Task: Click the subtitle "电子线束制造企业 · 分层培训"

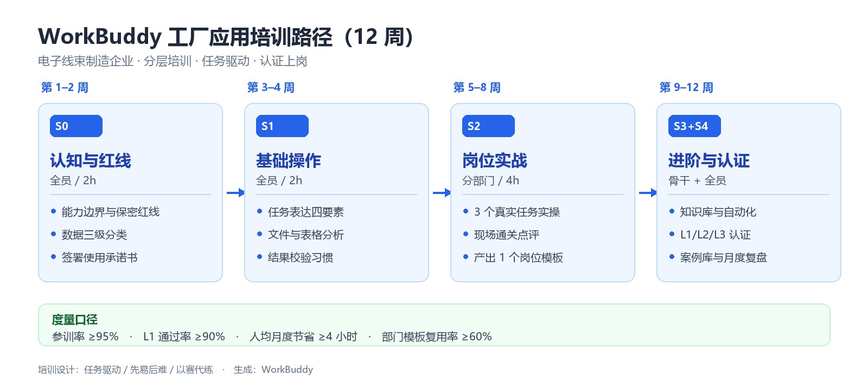Action: (x=115, y=61)
